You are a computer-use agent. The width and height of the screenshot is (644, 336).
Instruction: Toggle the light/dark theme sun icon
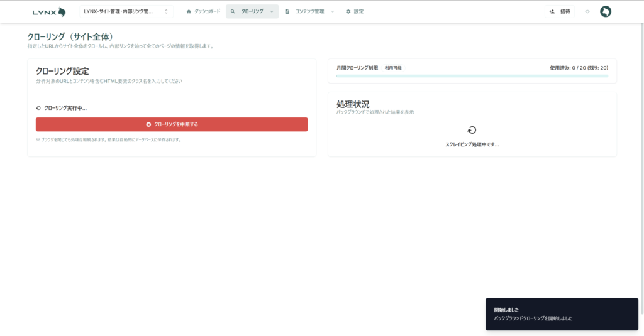(x=587, y=11)
